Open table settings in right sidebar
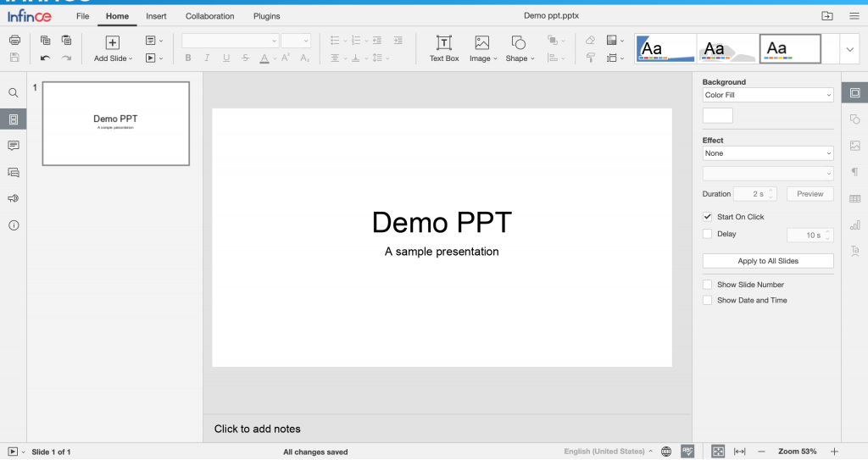 pyautogui.click(x=854, y=199)
